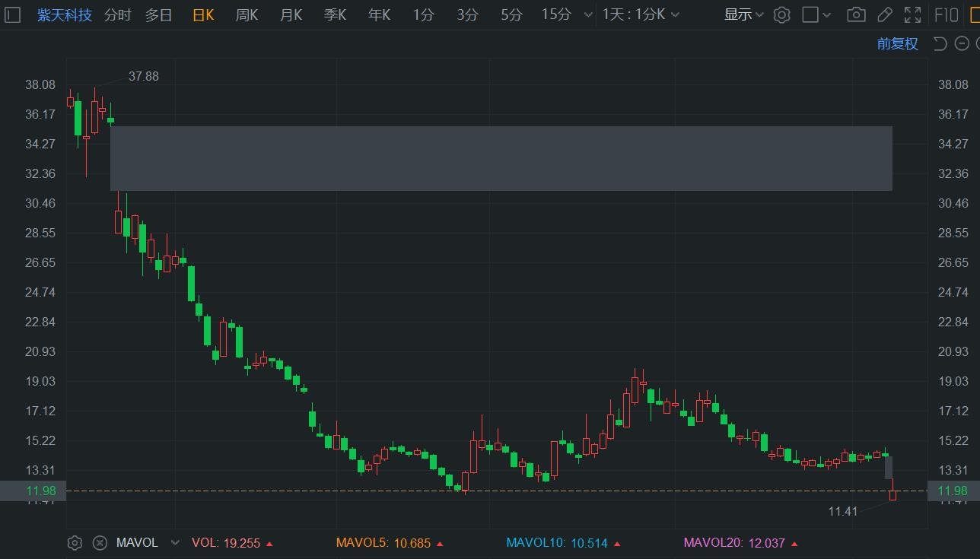Click the undo arrow below toolbar
The height and width of the screenshot is (559, 980).
point(940,43)
